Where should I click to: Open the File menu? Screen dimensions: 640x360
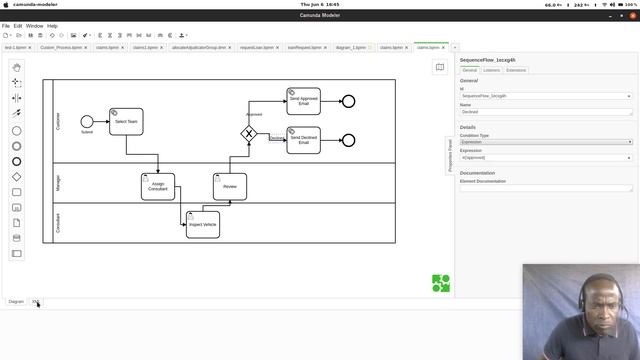click(x=6, y=26)
